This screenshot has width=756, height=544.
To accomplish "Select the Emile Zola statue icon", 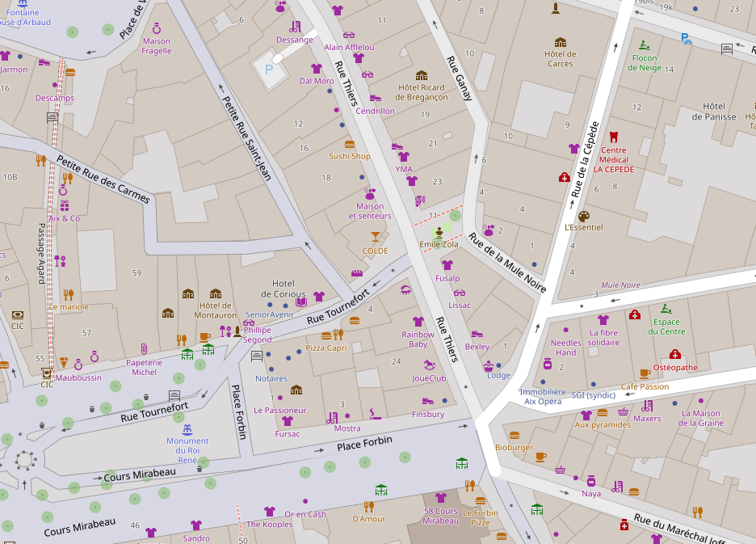I will click(x=439, y=231).
